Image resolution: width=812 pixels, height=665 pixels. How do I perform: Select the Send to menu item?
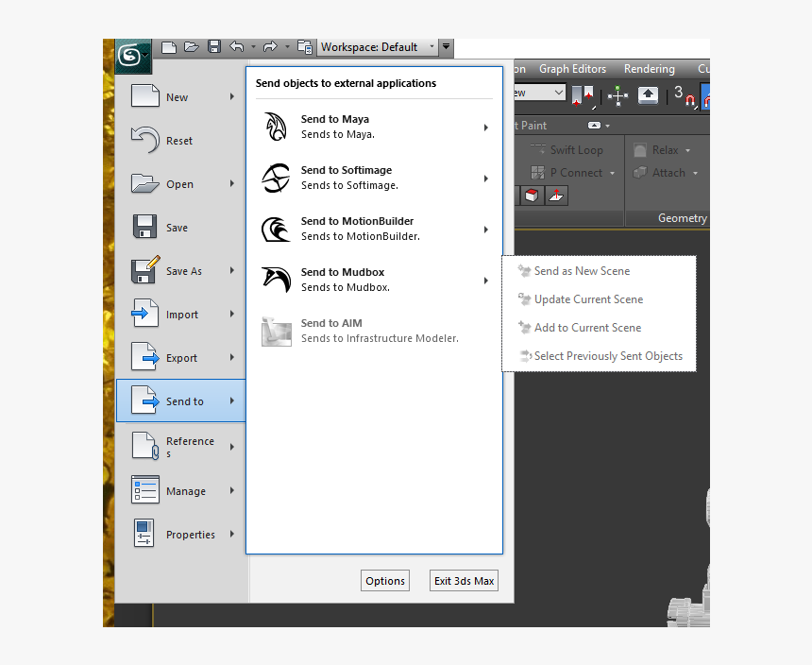pyautogui.click(x=181, y=401)
